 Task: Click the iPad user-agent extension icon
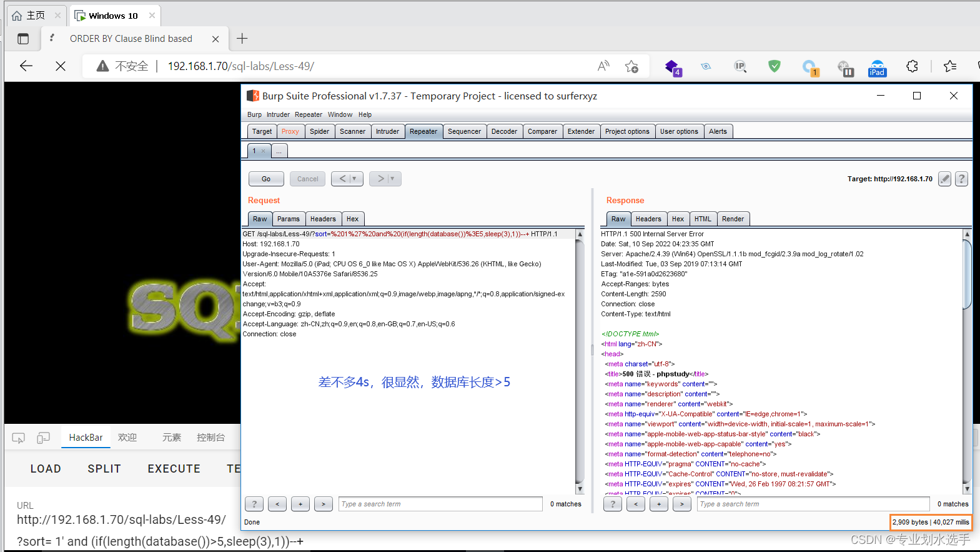pyautogui.click(x=877, y=68)
